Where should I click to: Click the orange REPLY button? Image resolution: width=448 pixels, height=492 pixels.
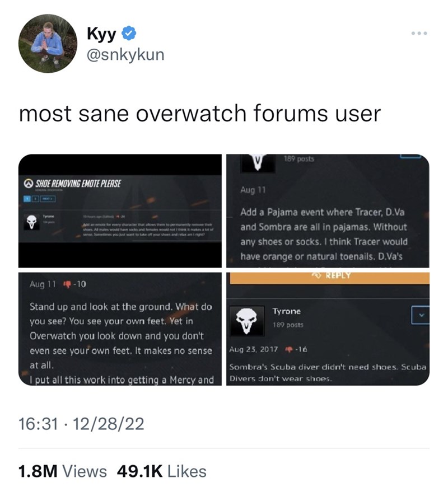330,278
